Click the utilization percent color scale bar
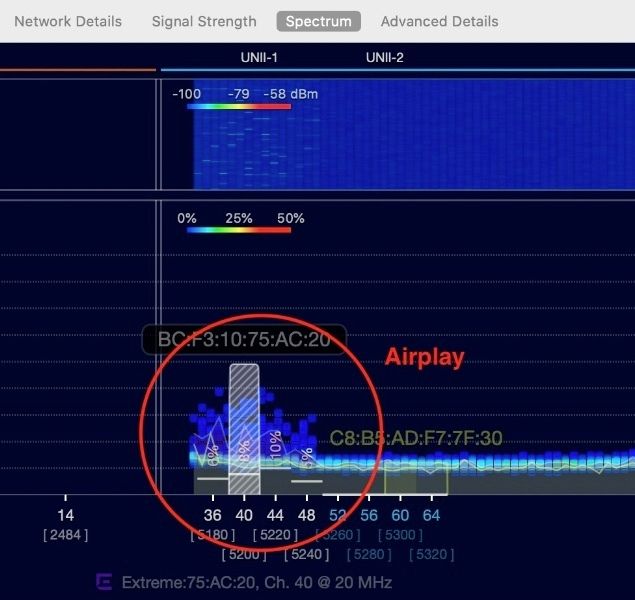This screenshot has width=635, height=600. [x=239, y=230]
